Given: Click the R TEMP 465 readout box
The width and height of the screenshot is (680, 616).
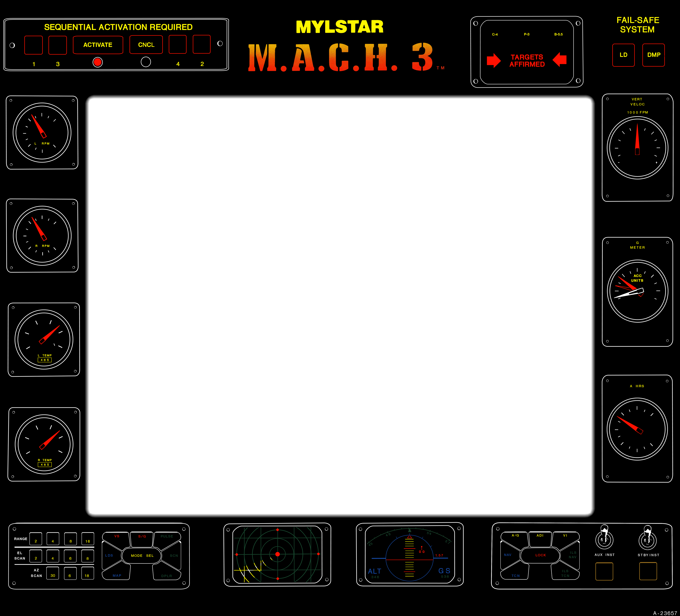Looking at the screenshot, I should pyautogui.click(x=45, y=465).
